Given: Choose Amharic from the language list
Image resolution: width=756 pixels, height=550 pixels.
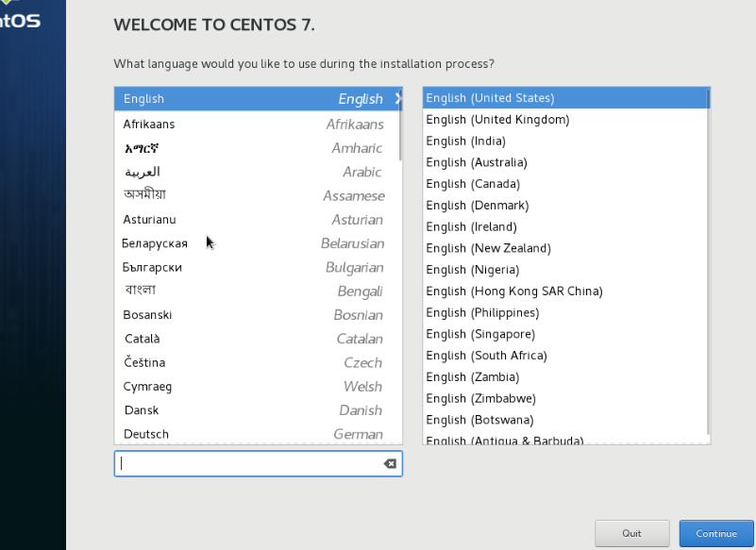Looking at the screenshot, I should (x=258, y=148).
